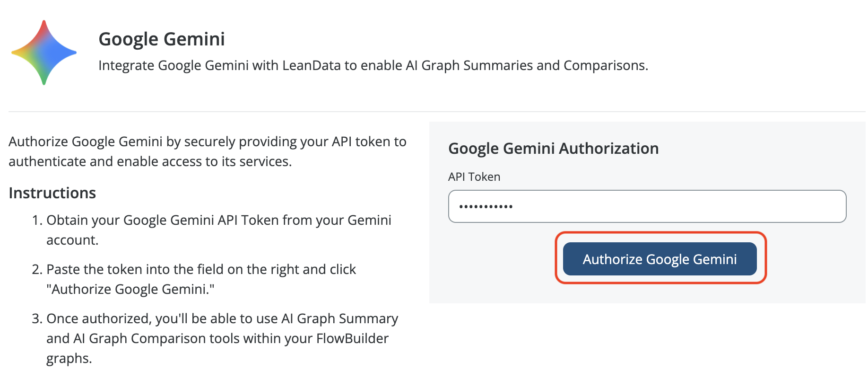Click the intro paragraph about securely providing token

(x=207, y=151)
